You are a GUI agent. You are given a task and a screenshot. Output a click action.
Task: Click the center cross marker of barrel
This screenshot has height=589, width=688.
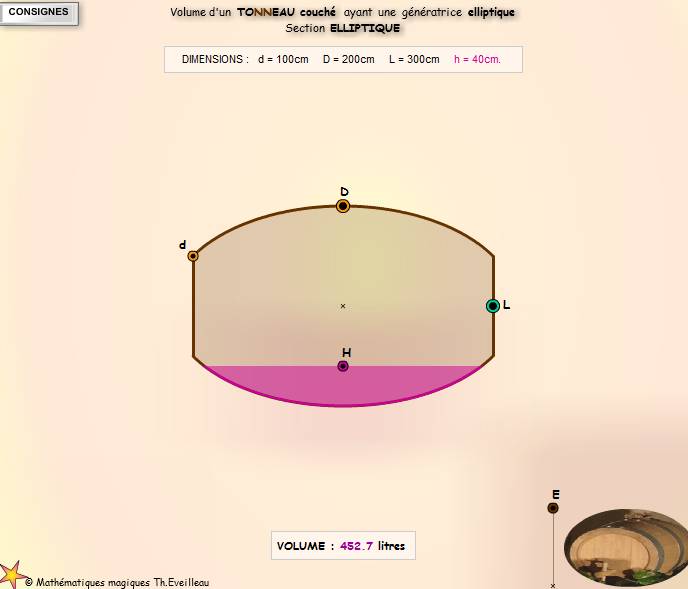click(x=343, y=306)
